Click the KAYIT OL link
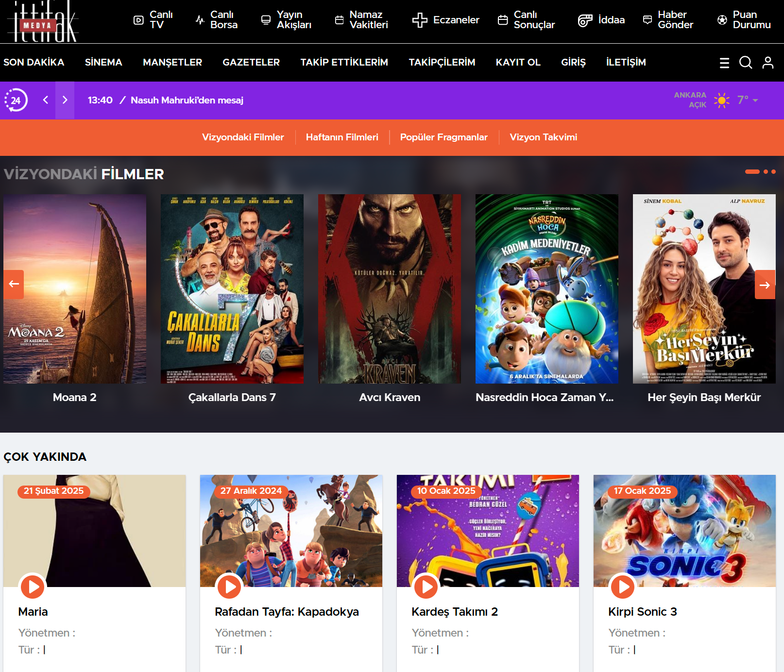Viewport: 784px width, 672px height. click(518, 62)
